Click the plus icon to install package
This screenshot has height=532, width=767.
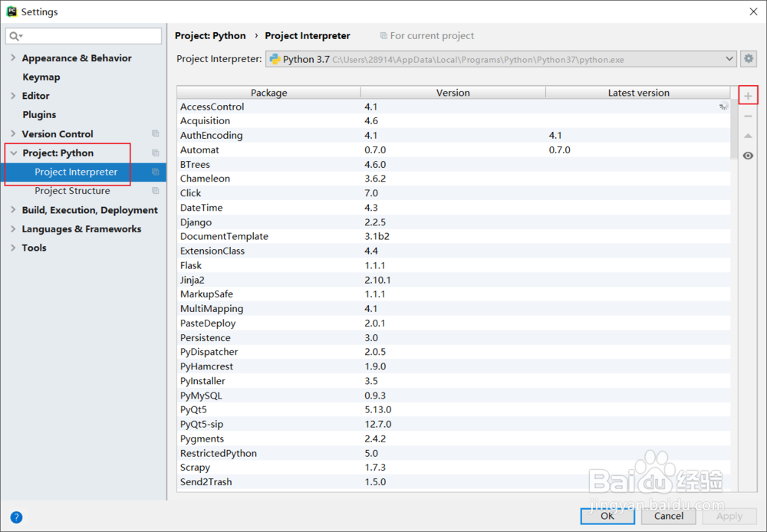[x=748, y=96]
